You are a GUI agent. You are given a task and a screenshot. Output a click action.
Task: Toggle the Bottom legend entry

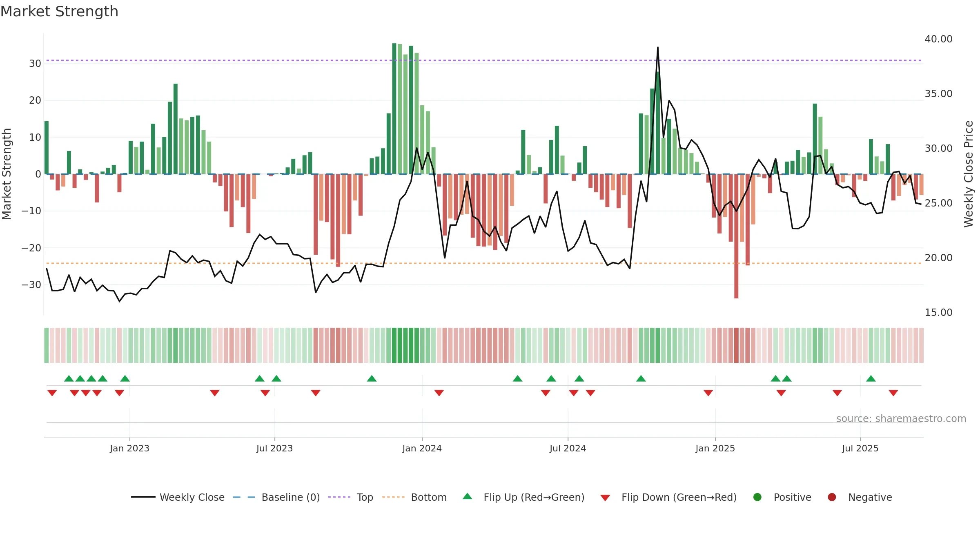coord(414,497)
